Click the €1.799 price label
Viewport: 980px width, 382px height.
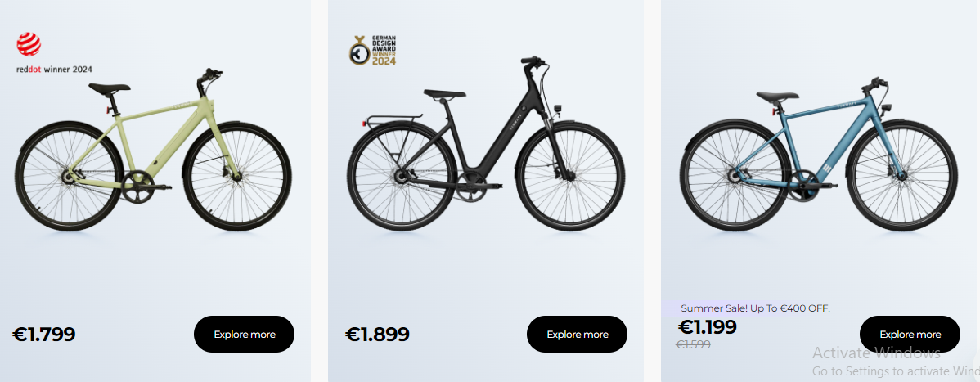pyautogui.click(x=44, y=334)
